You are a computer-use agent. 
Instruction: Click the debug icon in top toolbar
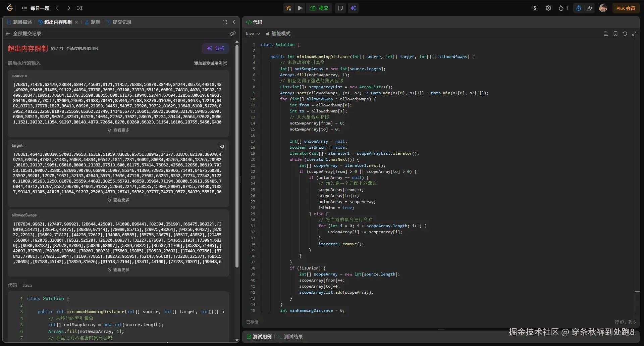click(288, 8)
